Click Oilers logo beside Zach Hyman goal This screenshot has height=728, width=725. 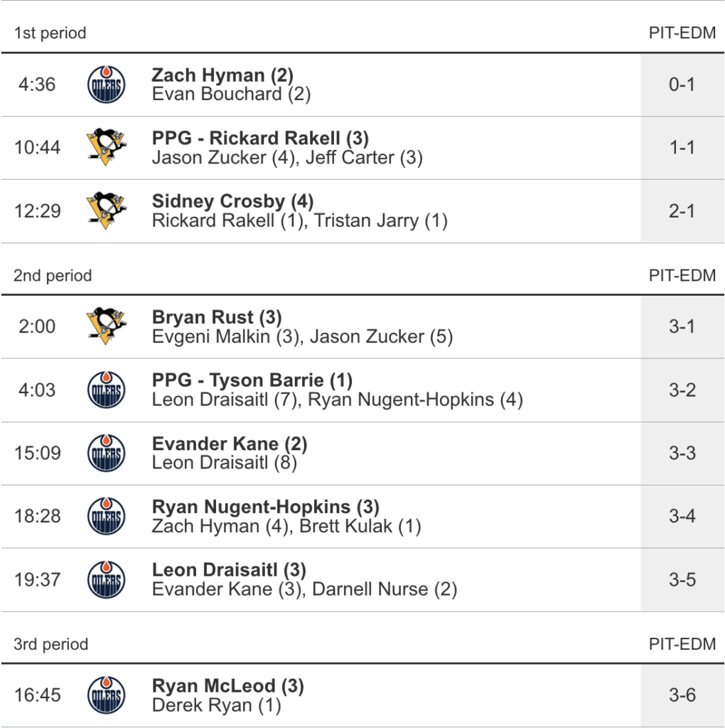coord(106,85)
